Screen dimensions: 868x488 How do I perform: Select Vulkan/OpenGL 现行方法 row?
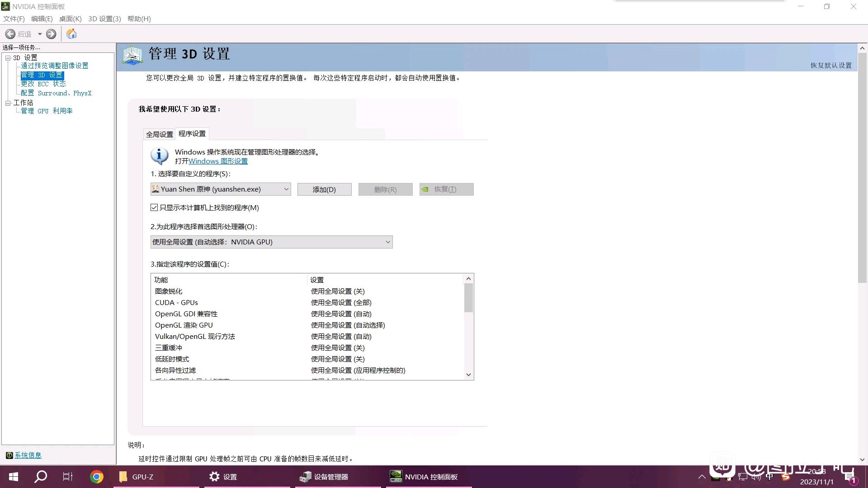(x=307, y=337)
